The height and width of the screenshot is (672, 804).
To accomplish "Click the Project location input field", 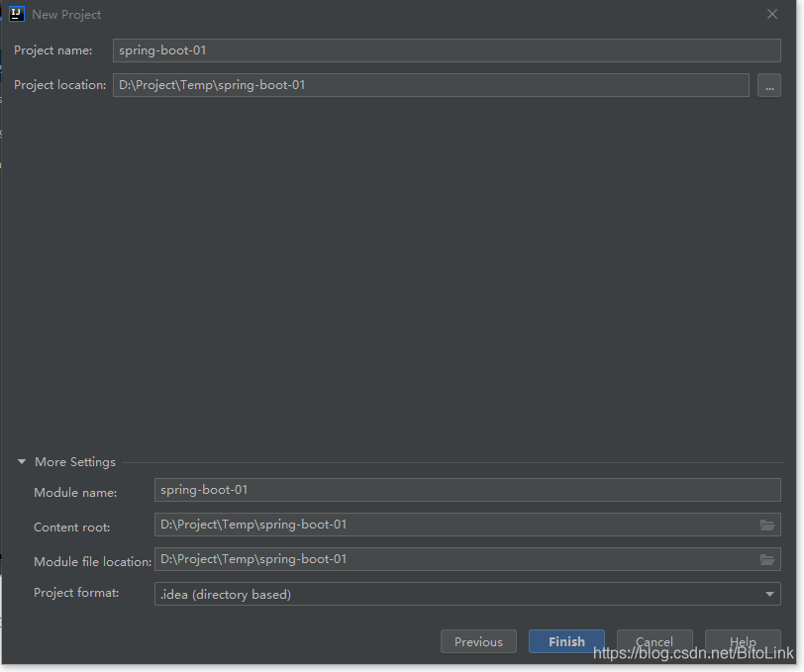I will [431, 85].
